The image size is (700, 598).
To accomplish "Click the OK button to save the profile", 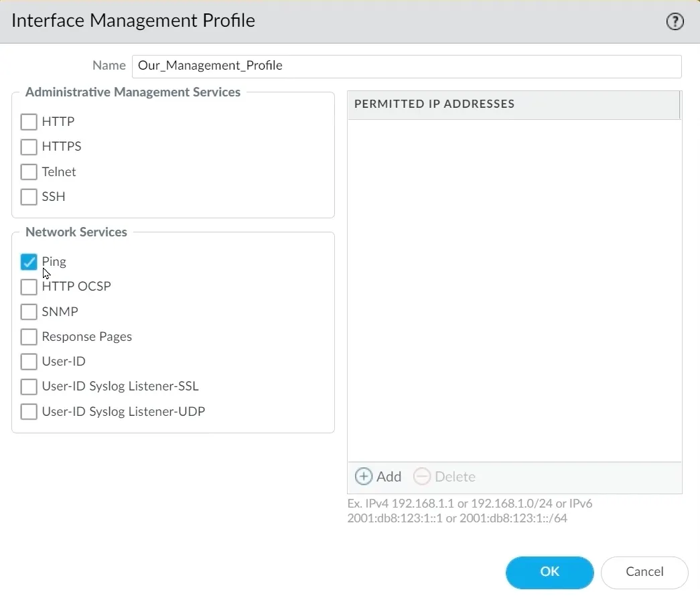I will click(549, 572).
